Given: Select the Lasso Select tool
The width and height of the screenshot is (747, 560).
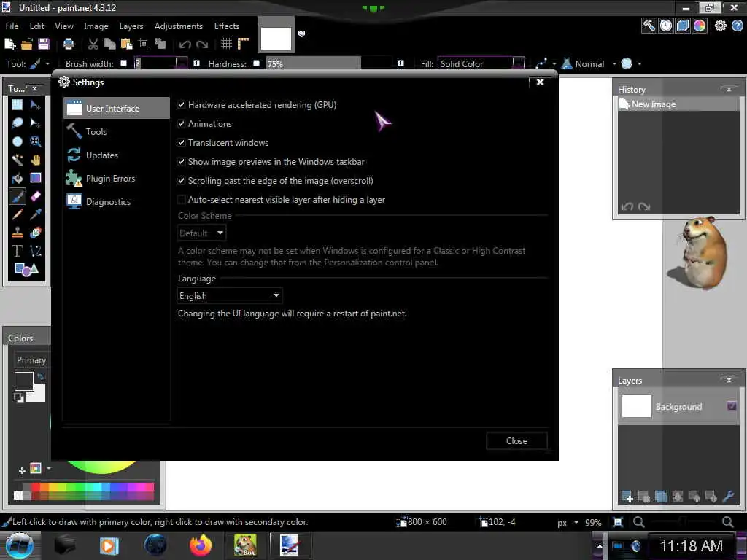Looking at the screenshot, I should pyautogui.click(x=18, y=122).
